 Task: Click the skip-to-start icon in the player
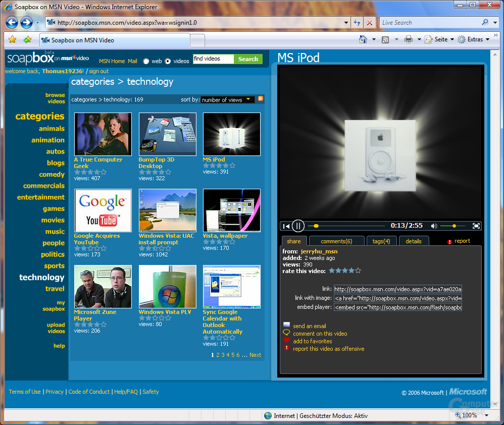point(286,226)
